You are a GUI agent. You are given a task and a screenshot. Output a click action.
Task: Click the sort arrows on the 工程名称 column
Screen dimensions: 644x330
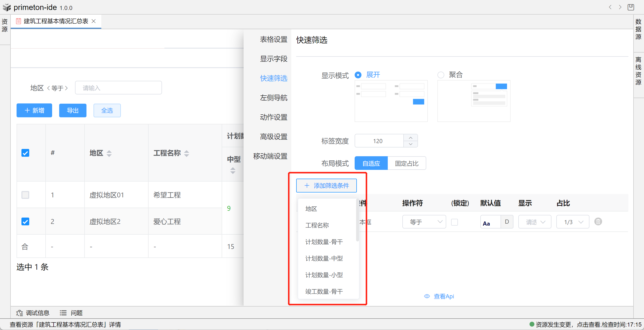coord(187,153)
